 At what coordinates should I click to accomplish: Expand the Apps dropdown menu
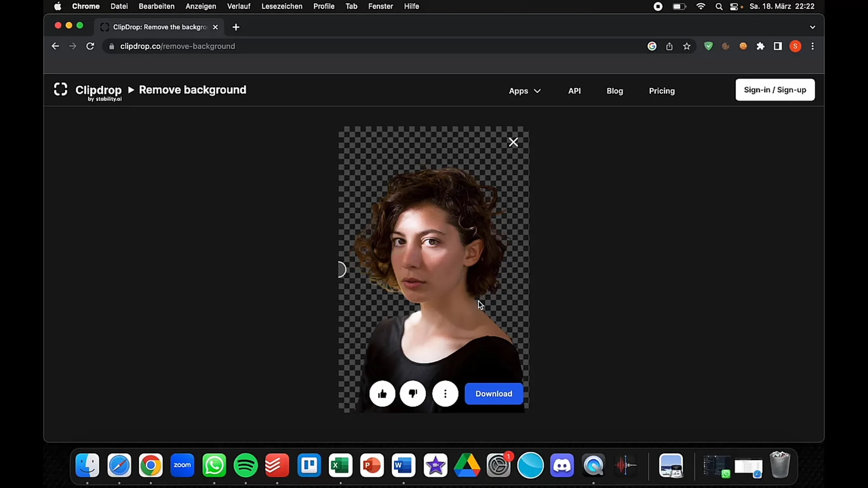(524, 91)
